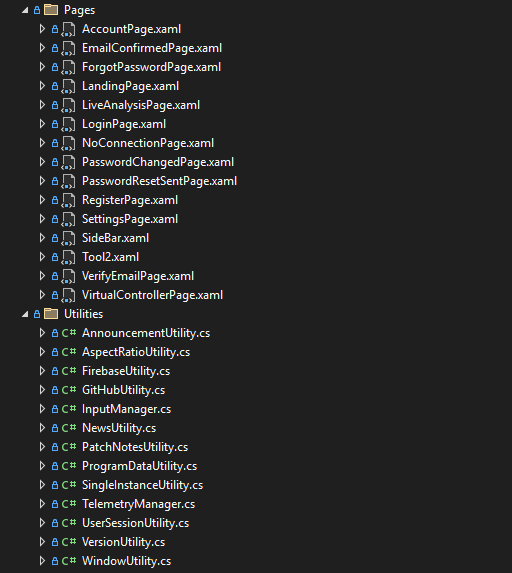
Task: Click the file icon next to LiveAnalysisPage.xaml
Action: pos(68,105)
